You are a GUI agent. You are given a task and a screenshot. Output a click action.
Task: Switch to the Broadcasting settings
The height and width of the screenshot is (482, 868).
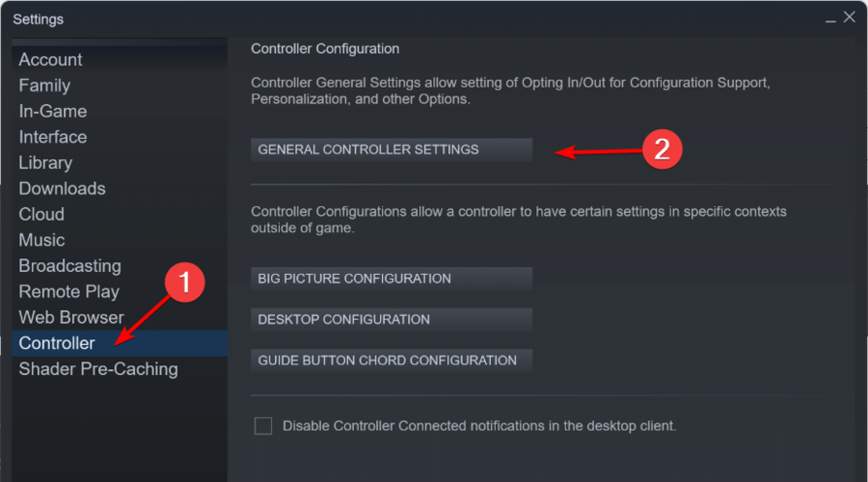[69, 266]
